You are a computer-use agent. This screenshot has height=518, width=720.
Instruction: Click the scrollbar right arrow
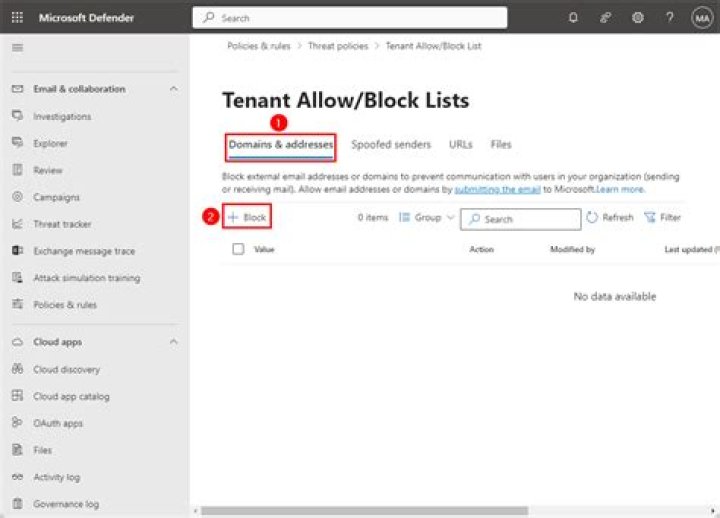(x=713, y=511)
